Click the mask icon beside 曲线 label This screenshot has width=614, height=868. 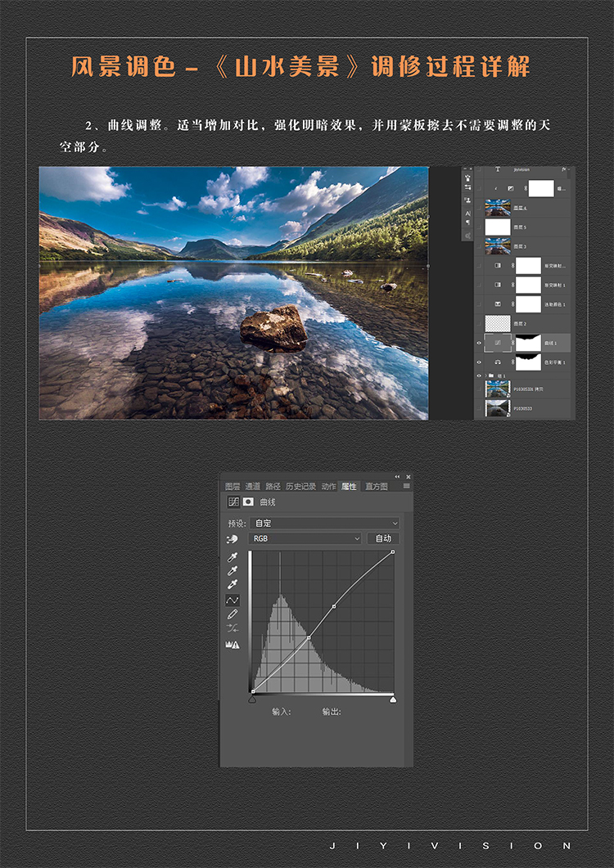[x=248, y=501]
